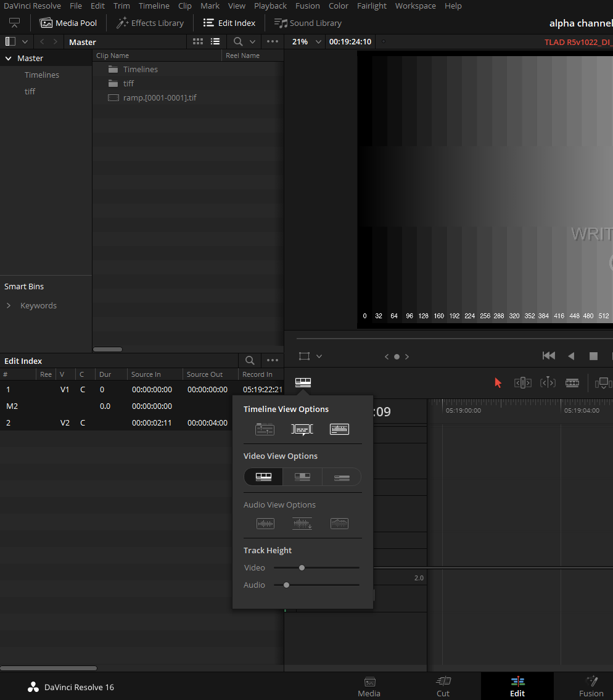Viewport: 613px width, 700px height.
Task: Stop playback
Action: coord(593,356)
